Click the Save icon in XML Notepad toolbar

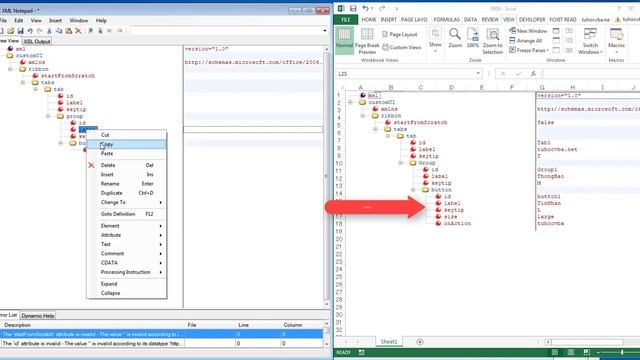tap(20, 31)
